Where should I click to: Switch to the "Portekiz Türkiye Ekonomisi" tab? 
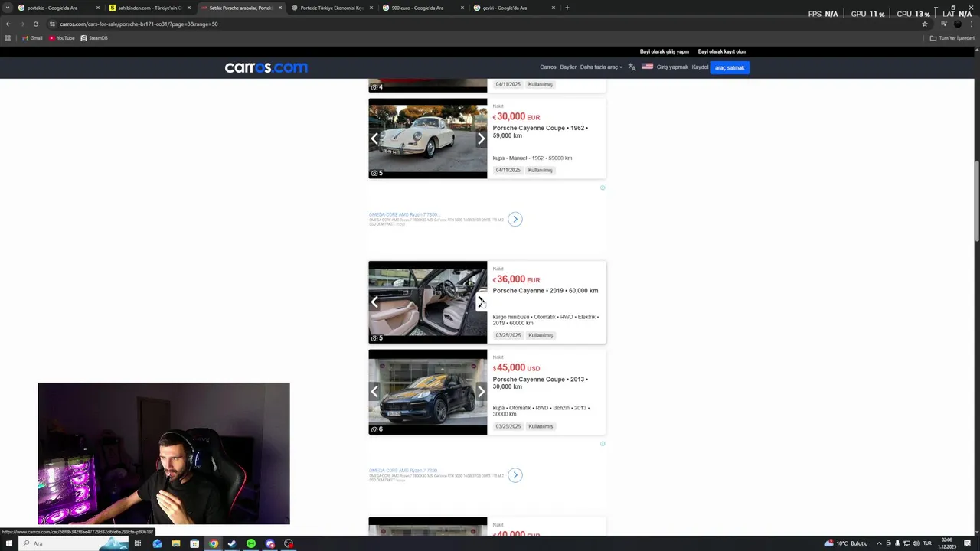331,8
